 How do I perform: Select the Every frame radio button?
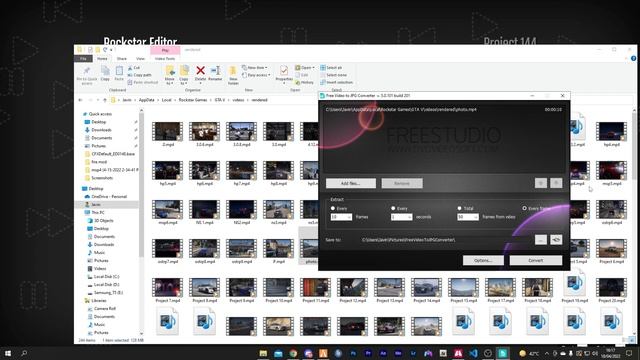click(x=524, y=208)
